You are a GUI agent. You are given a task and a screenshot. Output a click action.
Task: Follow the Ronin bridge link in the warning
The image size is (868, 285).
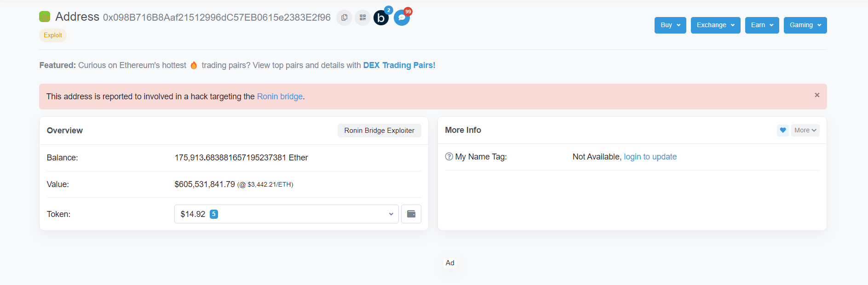[280, 97]
